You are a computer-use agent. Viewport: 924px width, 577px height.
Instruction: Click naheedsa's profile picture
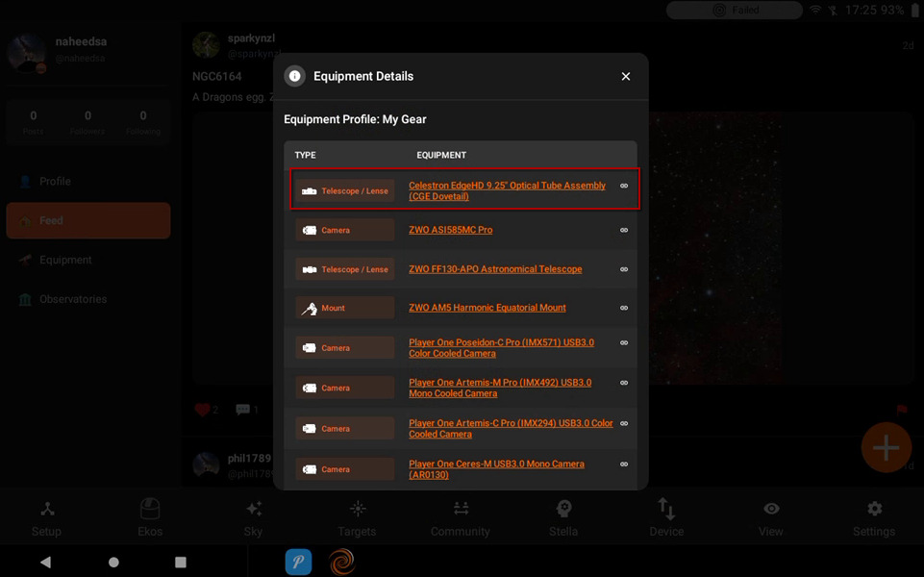click(x=27, y=53)
